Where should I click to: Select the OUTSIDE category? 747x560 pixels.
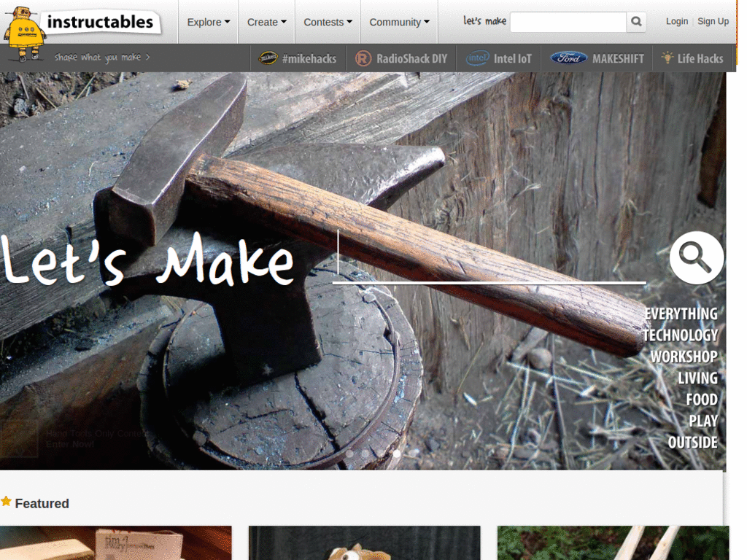click(693, 443)
